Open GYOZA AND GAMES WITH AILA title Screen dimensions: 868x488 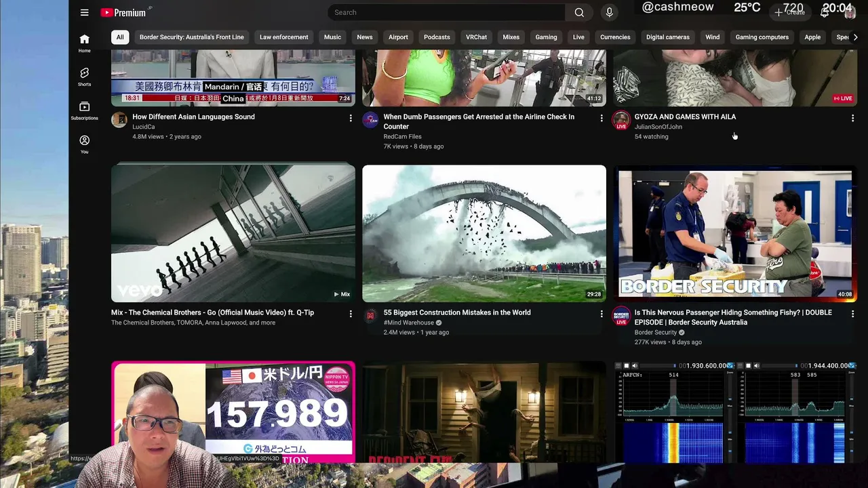(685, 117)
